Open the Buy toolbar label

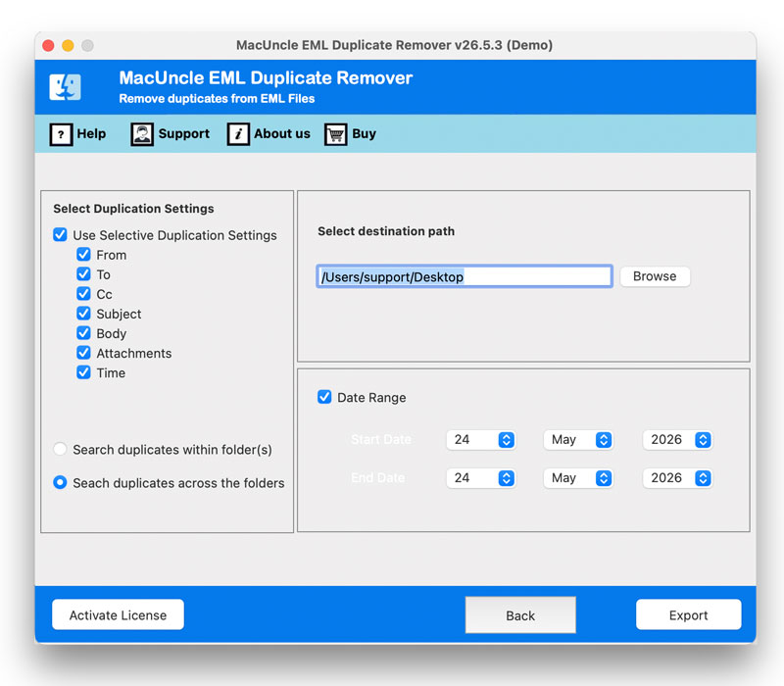pos(364,134)
